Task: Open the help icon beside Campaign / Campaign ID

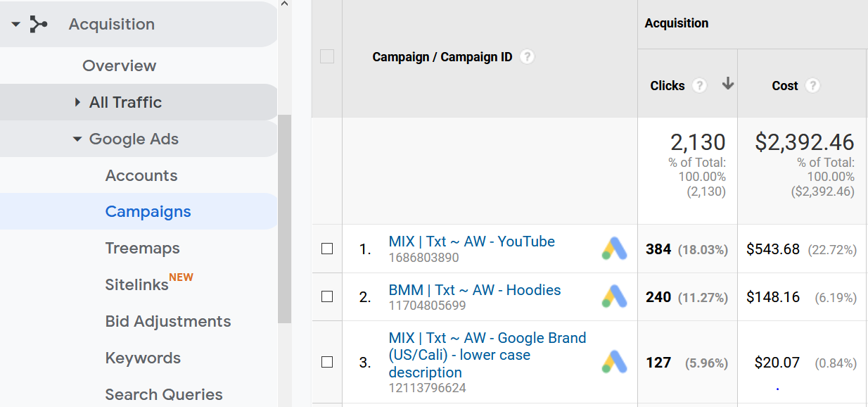Action: coord(527,56)
